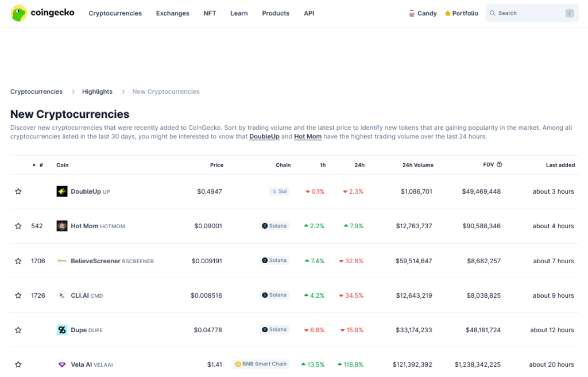Click CLI.AI rank 1726

coord(38,295)
